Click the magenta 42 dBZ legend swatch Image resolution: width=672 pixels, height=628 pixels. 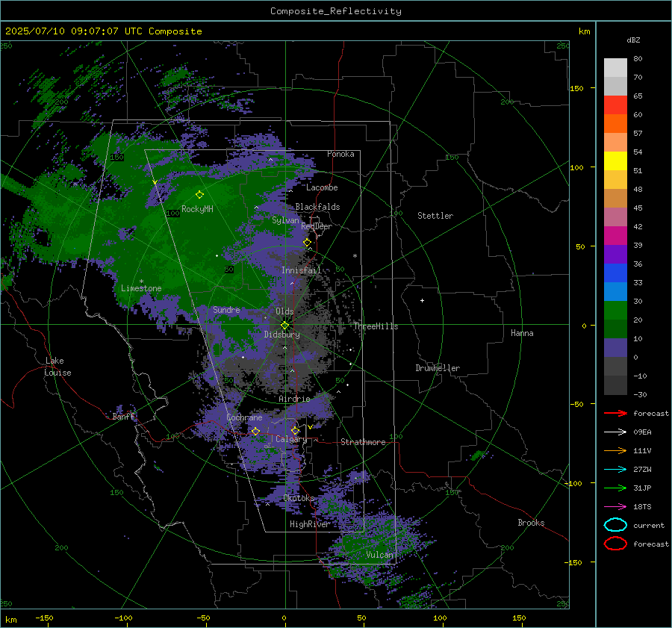pyautogui.click(x=615, y=235)
